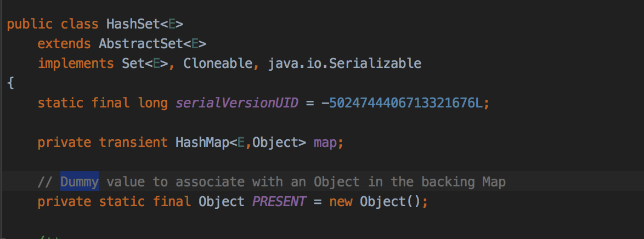
Task: Click Object inside the HashMap generic parameters
Action: pos(275,143)
